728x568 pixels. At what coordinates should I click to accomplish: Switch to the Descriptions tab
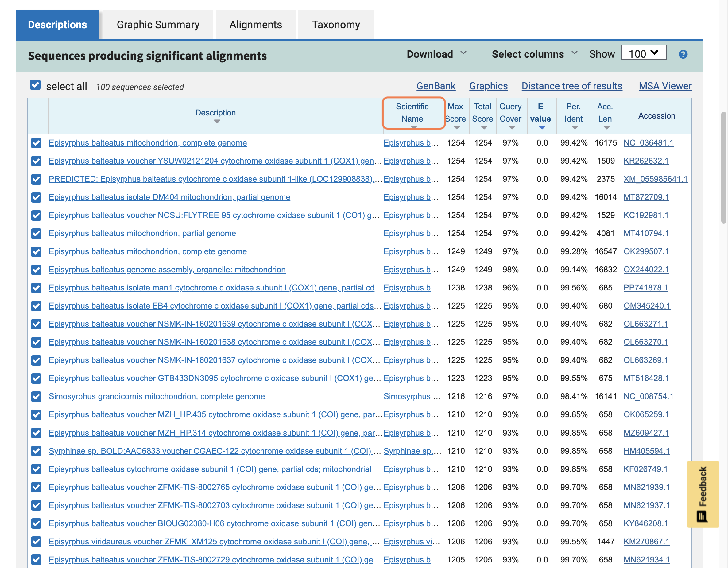pyautogui.click(x=57, y=25)
